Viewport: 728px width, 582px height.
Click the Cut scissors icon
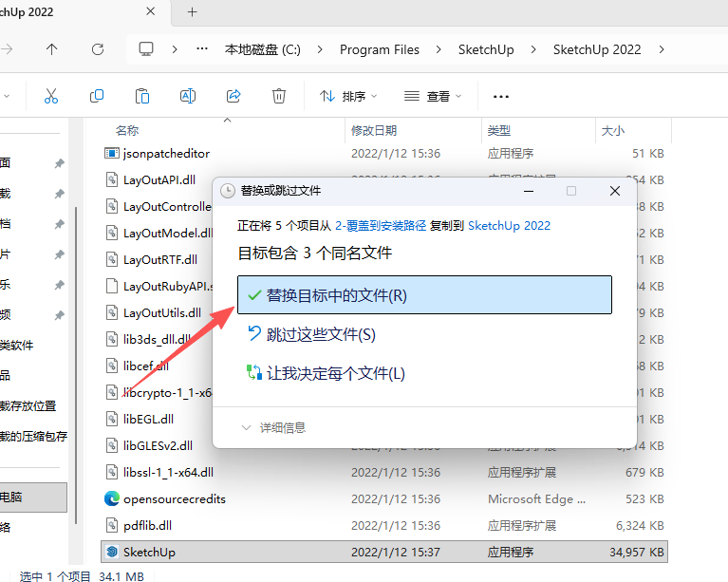pyautogui.click(x=51, y=96)
